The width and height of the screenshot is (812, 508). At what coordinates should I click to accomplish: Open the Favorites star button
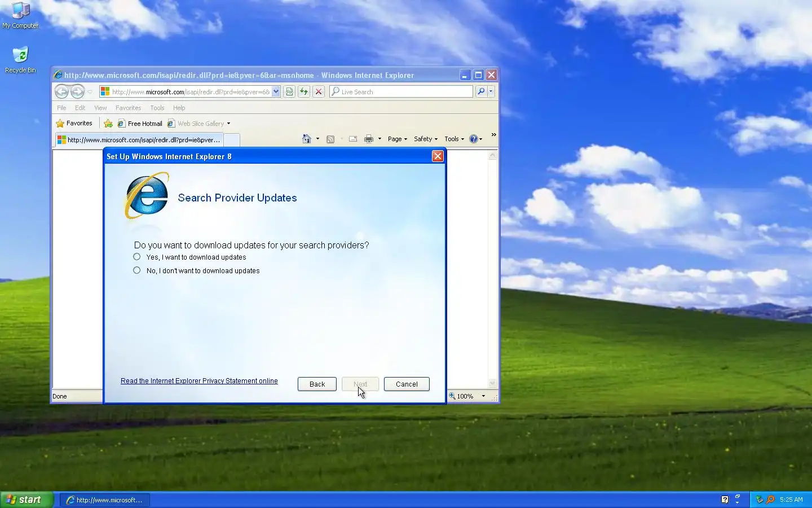click(74, 123)
